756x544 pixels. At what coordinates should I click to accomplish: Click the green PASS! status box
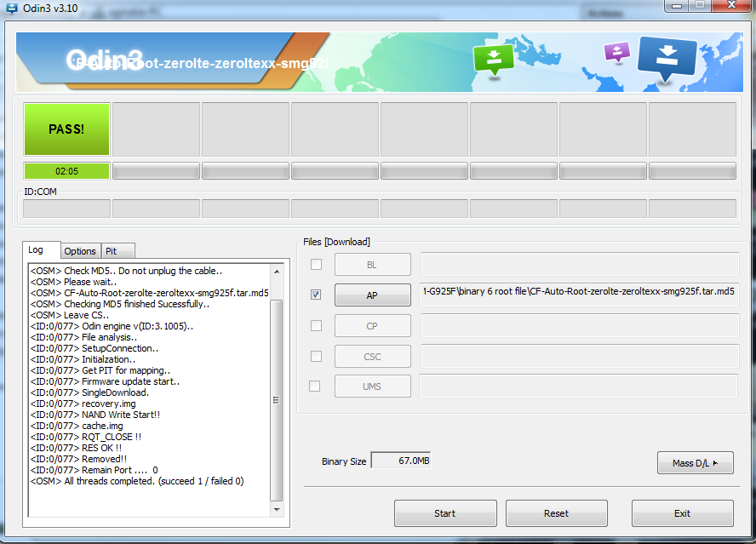(x=66, y=129)
